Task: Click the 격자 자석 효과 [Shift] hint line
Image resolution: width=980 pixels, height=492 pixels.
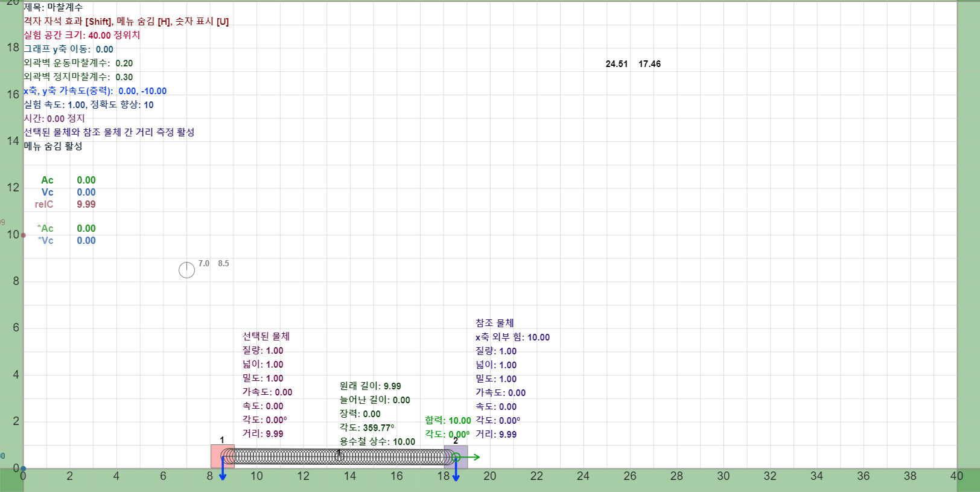Action: (x=126, y=21)
